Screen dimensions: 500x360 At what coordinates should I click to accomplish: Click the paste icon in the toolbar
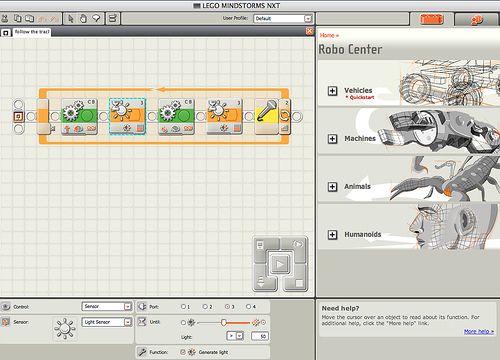[30, 19]
